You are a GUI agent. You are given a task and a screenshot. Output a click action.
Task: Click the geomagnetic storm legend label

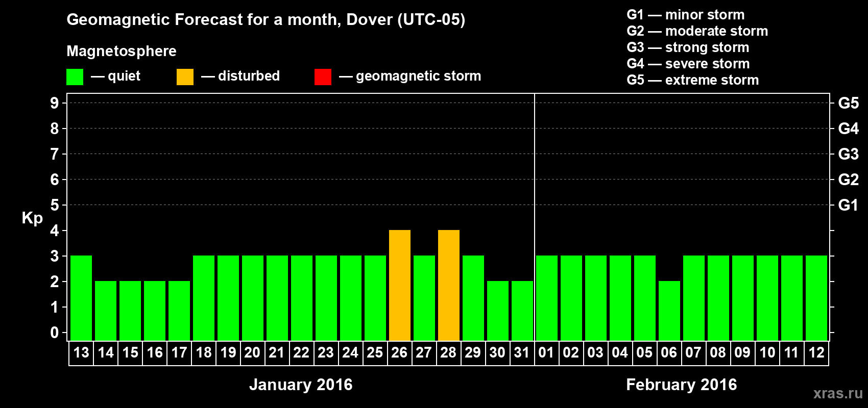point(418,76)
